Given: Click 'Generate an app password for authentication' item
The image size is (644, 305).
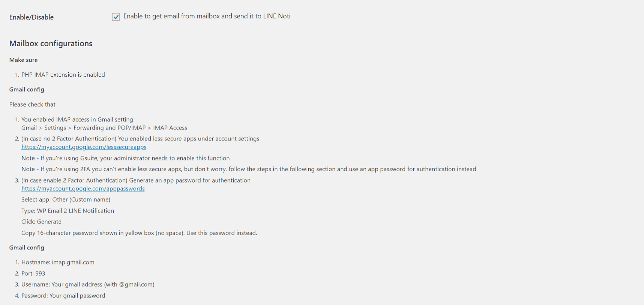Looking at the screenshot, I should (x=136, y=180).
